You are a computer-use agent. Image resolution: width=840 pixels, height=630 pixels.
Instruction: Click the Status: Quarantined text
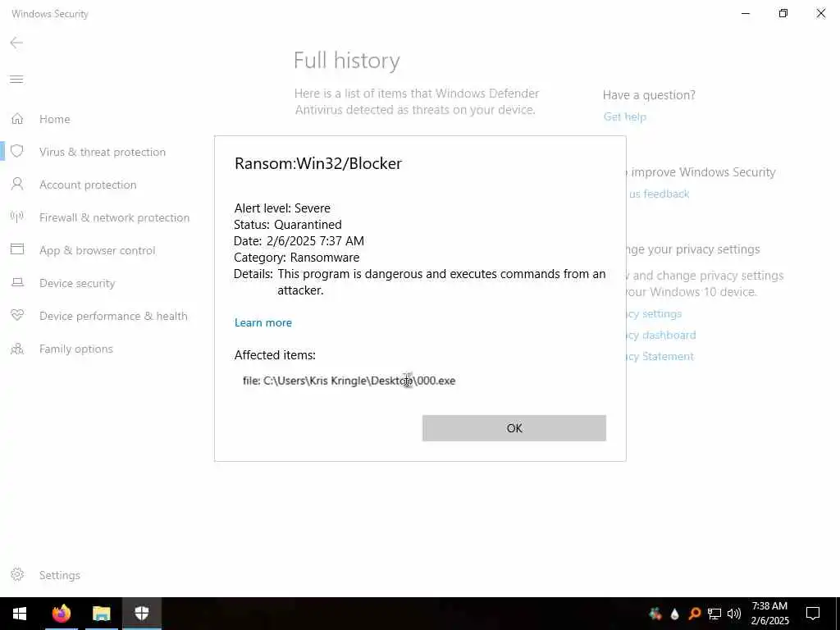[x=288, y=225]
